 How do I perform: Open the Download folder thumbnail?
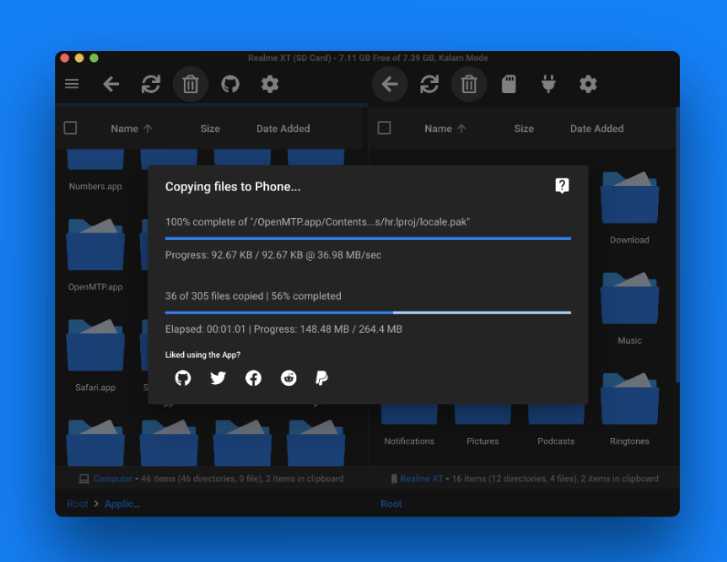[x=629, y=198]
